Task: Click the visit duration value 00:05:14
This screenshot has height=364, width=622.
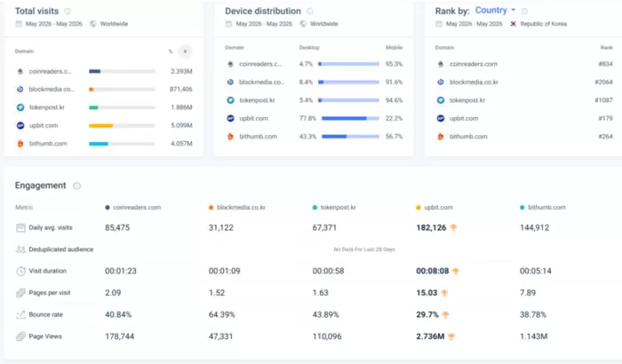Action: coord(536,271)
